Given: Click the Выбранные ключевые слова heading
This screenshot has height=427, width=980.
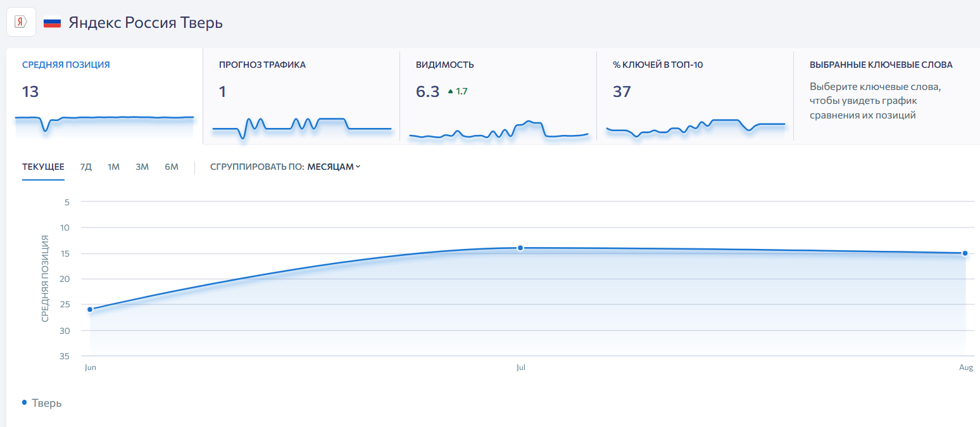Looking at the screenshot, I should tap(881, 65).
